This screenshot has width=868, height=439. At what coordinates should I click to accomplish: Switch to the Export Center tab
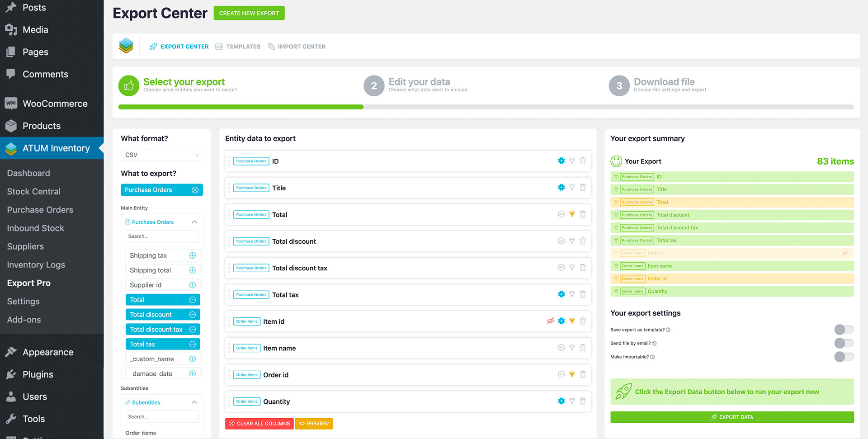click(x=179, y=47)
